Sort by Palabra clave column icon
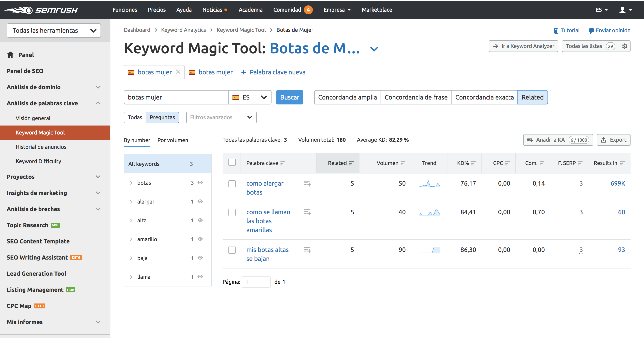The width and height of the screenshot is (644, 338). 283,163
